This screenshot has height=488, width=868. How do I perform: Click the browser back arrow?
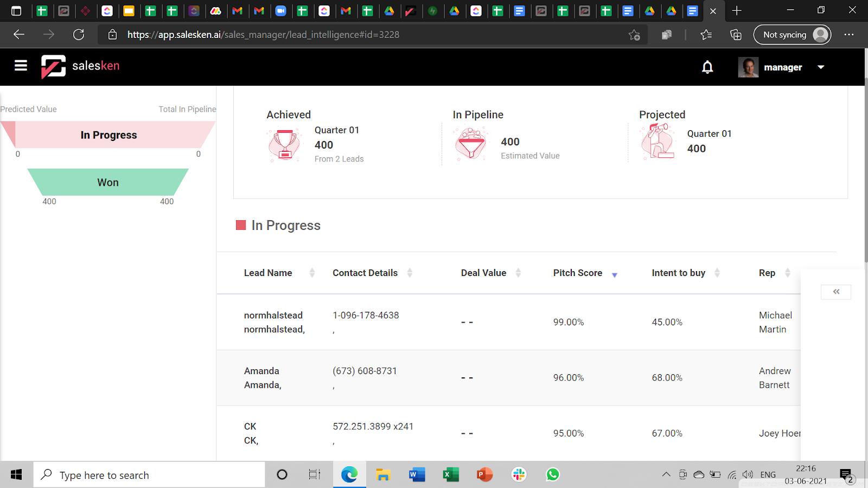coord(19,35)
